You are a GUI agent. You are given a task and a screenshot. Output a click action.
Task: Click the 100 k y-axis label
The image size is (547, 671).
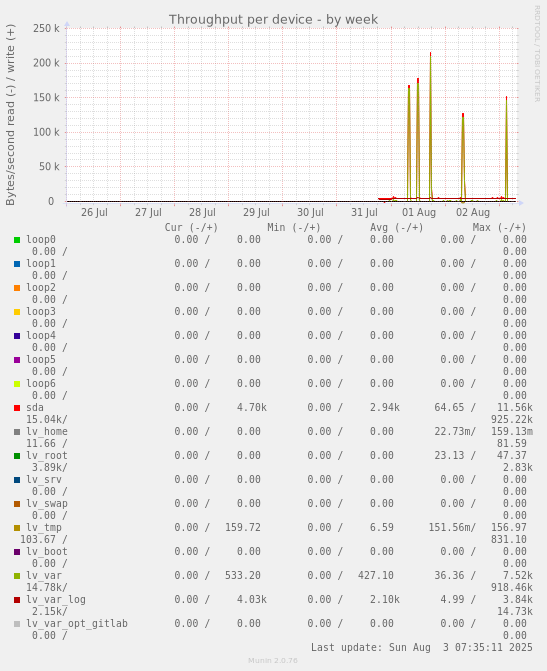click(46, 132)
